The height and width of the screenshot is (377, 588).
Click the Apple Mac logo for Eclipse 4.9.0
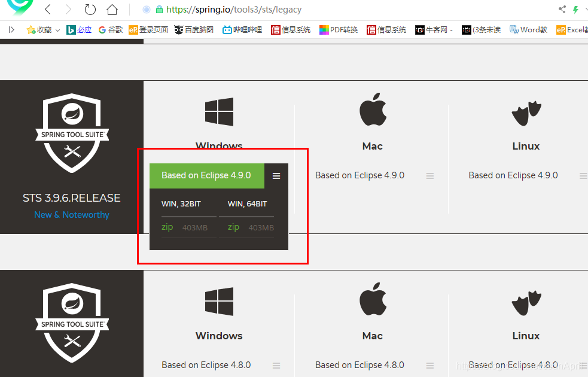[x=373, y=109]
